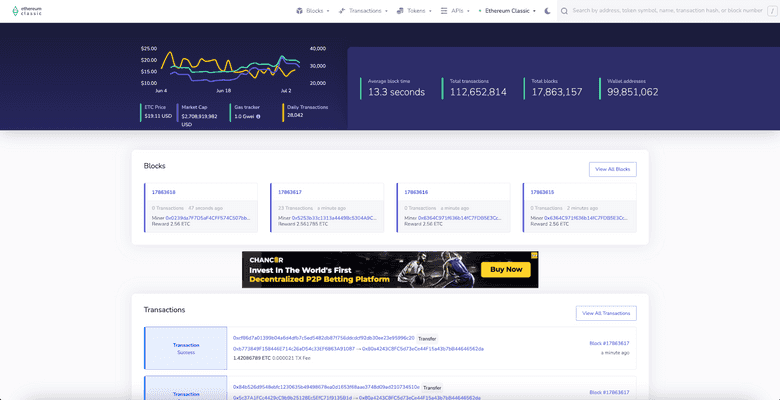Click the View All Transactions button
Viewport: 780px width, 400px height.
(x=606, y=313)
